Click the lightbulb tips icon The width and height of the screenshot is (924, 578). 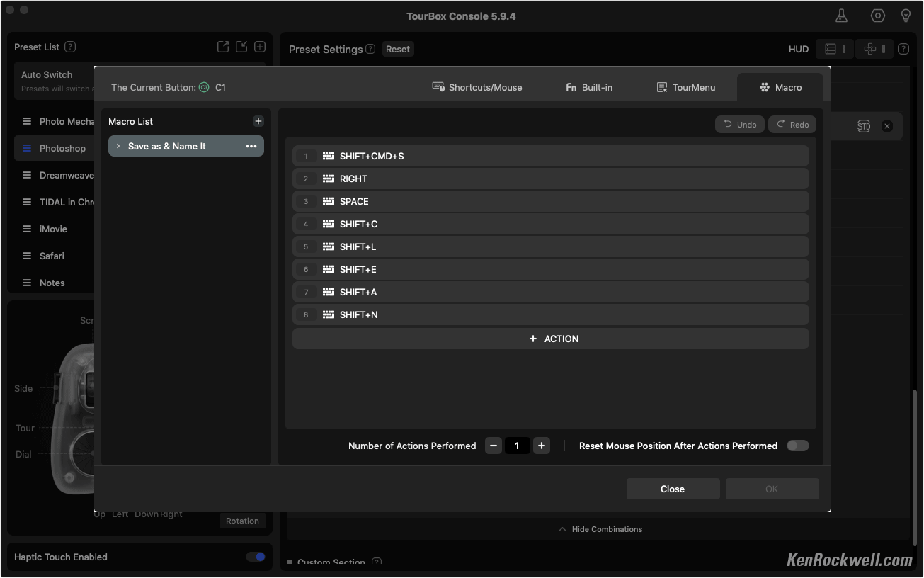click(906, 16)
